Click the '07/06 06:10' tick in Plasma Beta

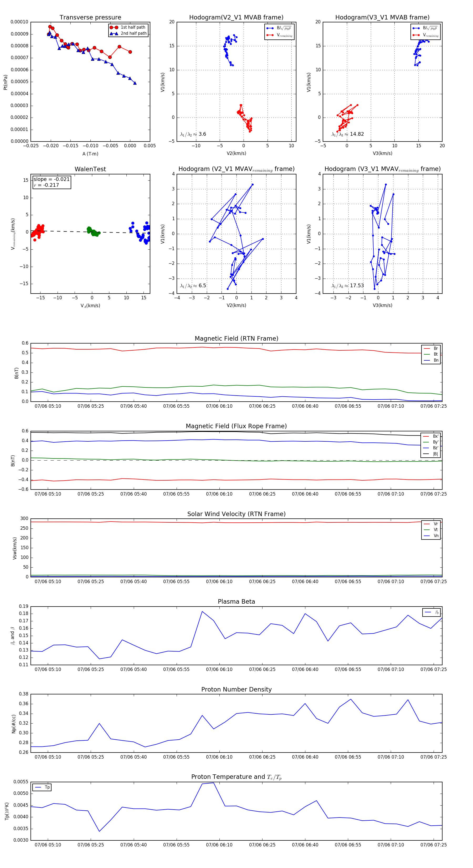point(219,669)
